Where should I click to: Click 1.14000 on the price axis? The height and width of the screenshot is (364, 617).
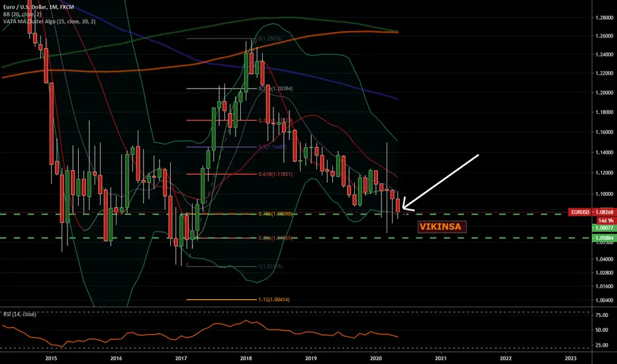point(604,152)
